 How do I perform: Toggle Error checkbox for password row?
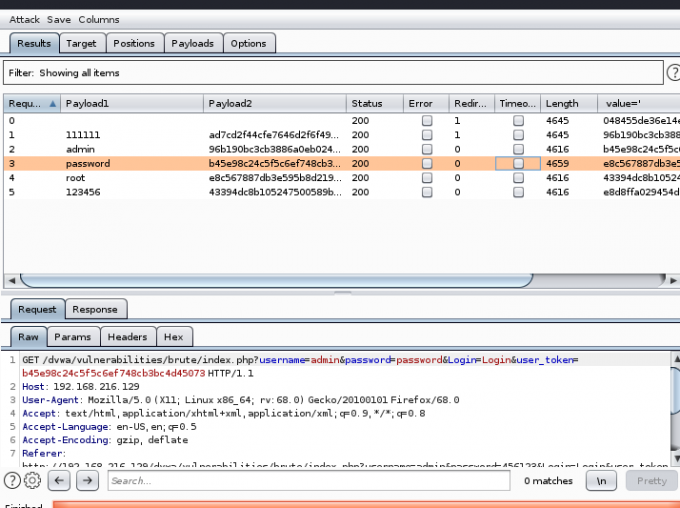pyautogui.click(x=427, y=164)
